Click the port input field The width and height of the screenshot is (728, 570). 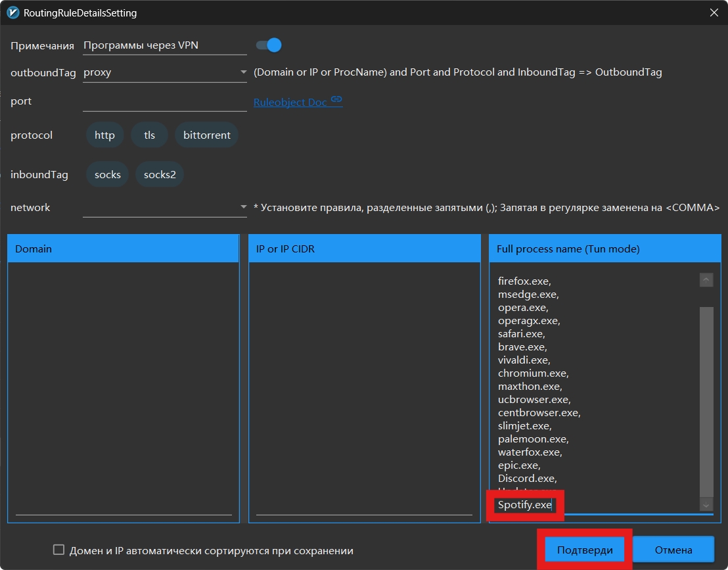pos(164,101)
